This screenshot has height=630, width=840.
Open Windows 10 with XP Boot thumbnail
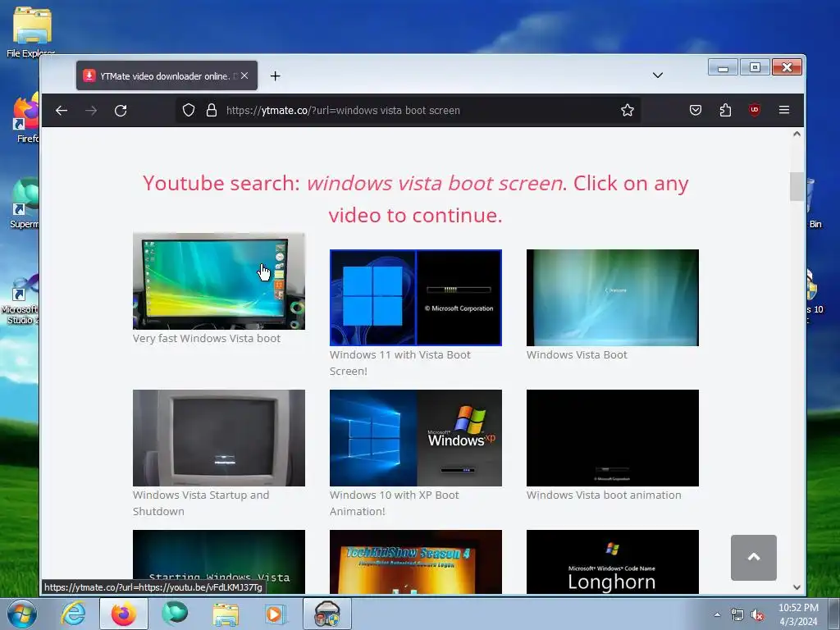click(416, 438)
